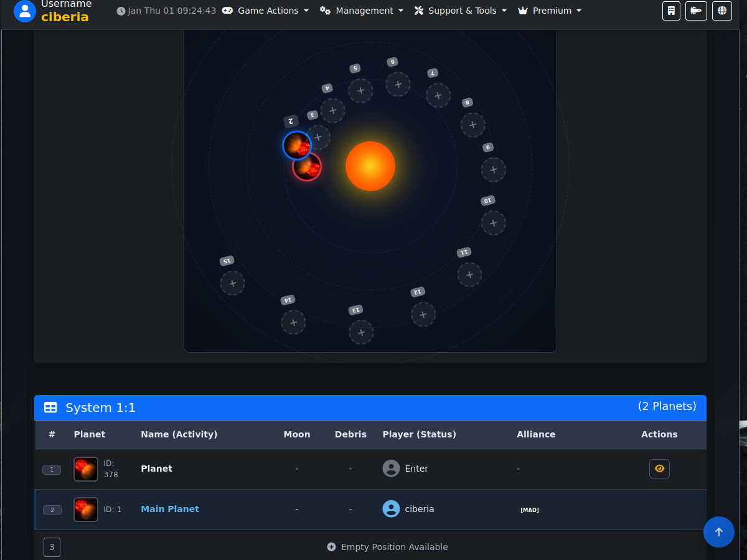Click planet thumbnail with ID 378
This screenshot has width=747, height=560.
pyautogui.click(x=86, y=469)
